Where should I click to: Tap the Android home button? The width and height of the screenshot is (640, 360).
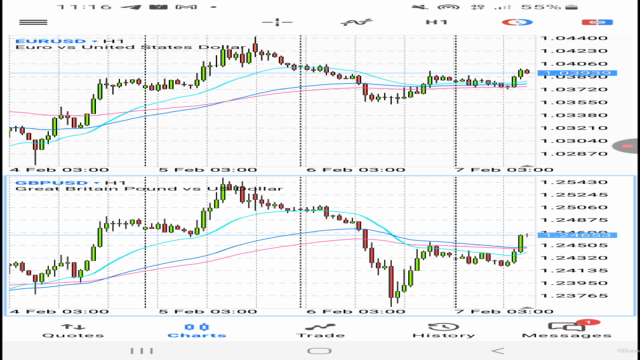tap(319, 351)
